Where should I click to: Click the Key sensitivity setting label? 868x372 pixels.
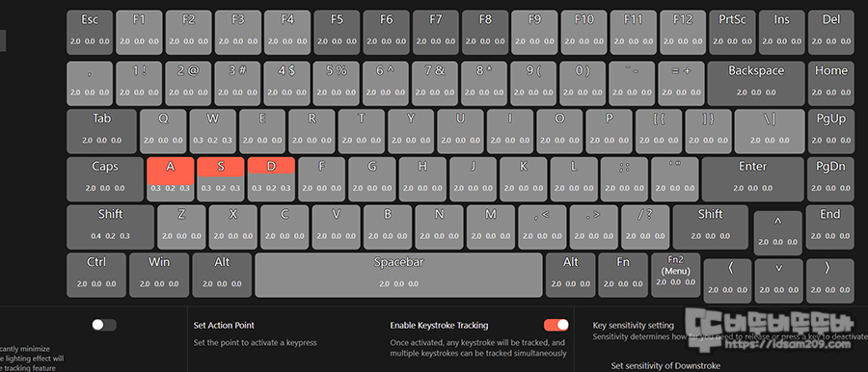634,326
